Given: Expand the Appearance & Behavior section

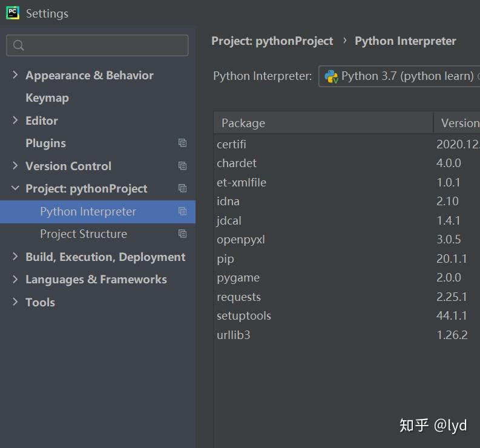Looking at the screenshot, I should 15,75.
